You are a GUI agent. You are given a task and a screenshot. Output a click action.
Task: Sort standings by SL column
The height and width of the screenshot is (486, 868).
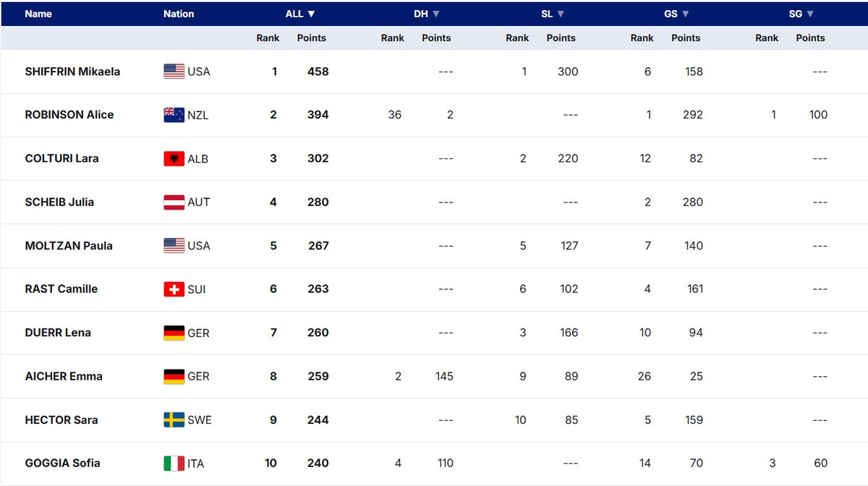552,14
